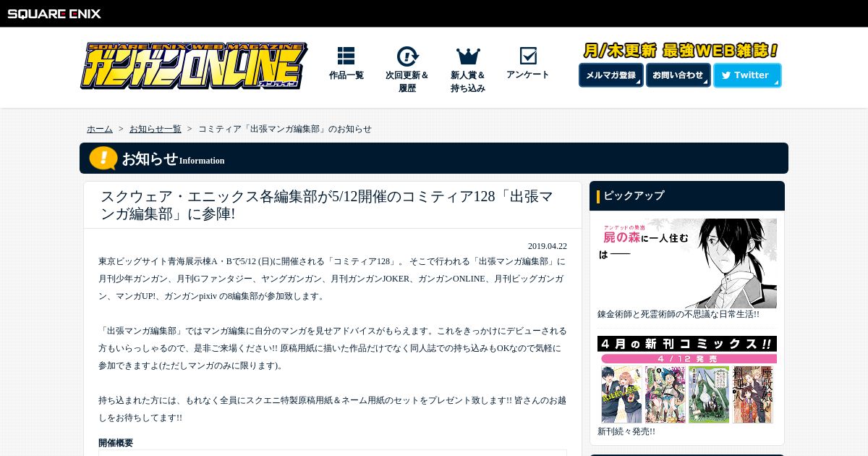This screenshot has height=456, width=868.
Task: Open アンケート menu label
Action: [x=528, y=75]
